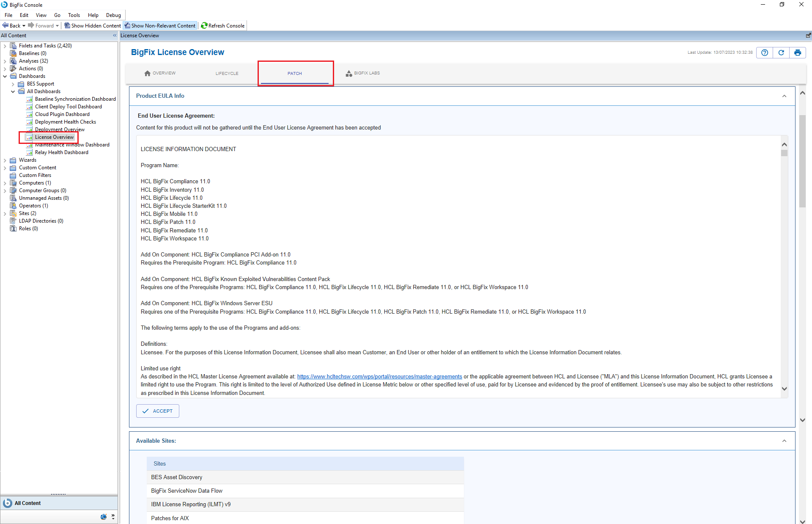Open the BigFix Labs tab
This screenshot has width=812, height=524.
(362, 73)
